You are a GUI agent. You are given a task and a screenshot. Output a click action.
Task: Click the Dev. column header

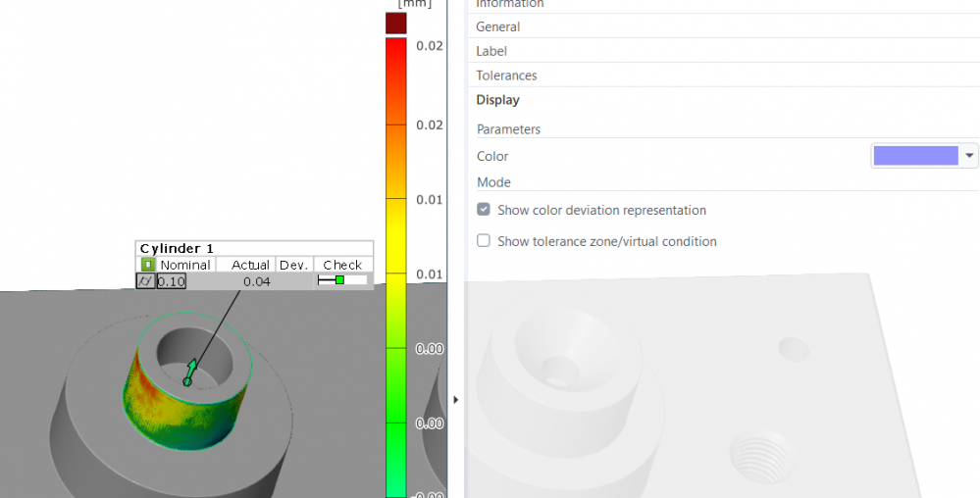tap(293, 265)
